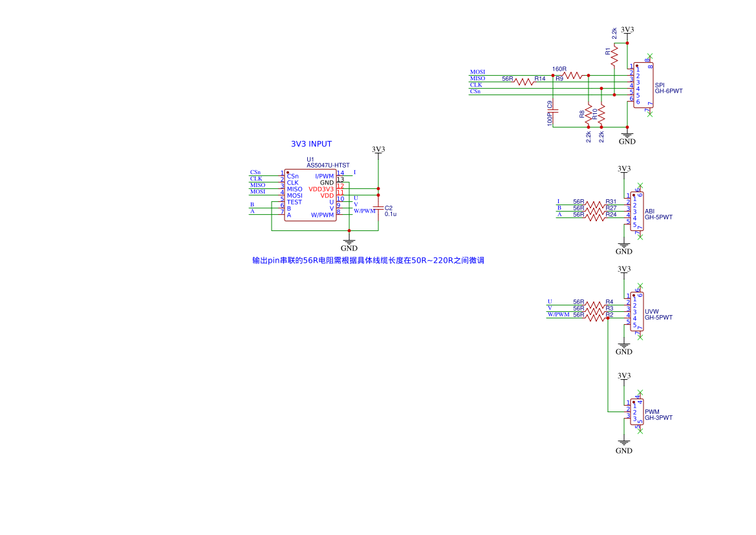
Task: Click the Chinese note about 56R resistors
Action: [369, 261]
